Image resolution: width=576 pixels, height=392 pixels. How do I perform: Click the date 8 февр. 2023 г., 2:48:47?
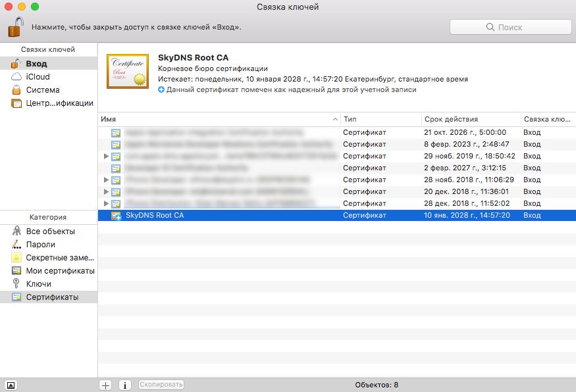(467, 144)
